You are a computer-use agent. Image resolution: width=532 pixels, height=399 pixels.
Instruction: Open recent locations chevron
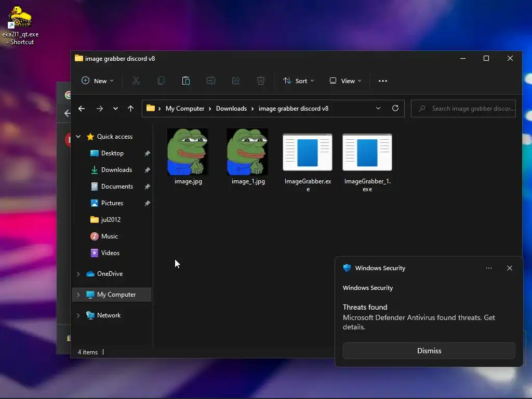(x=115, y=109)
